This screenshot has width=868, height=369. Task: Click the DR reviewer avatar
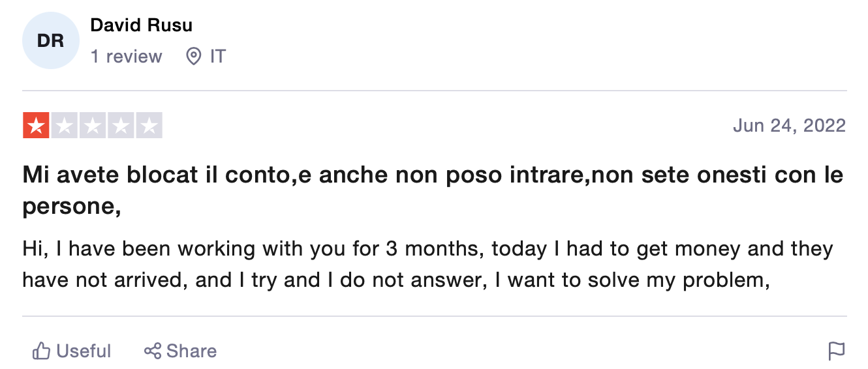tap(50, 41)
